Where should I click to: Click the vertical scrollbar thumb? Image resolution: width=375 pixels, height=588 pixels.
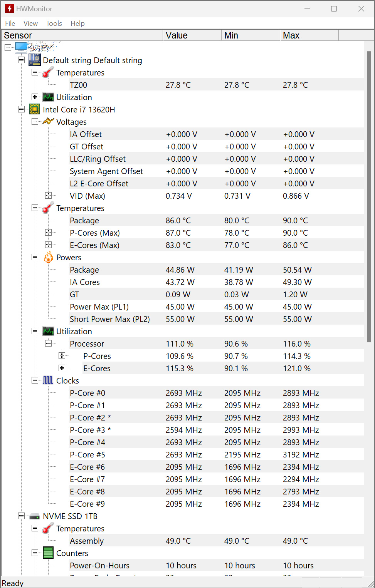[369, 196]
